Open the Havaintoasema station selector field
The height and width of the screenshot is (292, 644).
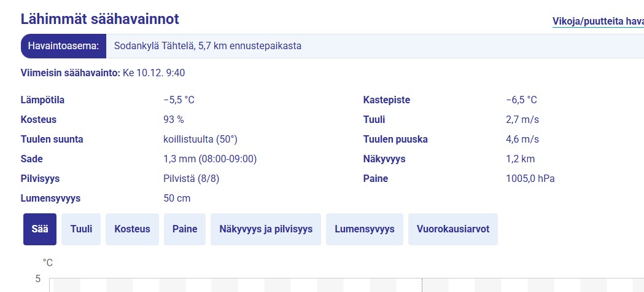click(375, 46)
